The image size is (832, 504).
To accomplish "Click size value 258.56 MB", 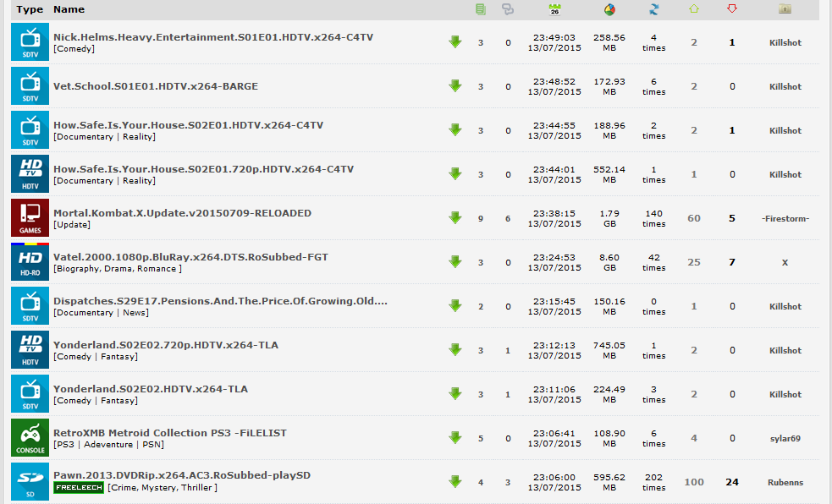I will point(609,42).
